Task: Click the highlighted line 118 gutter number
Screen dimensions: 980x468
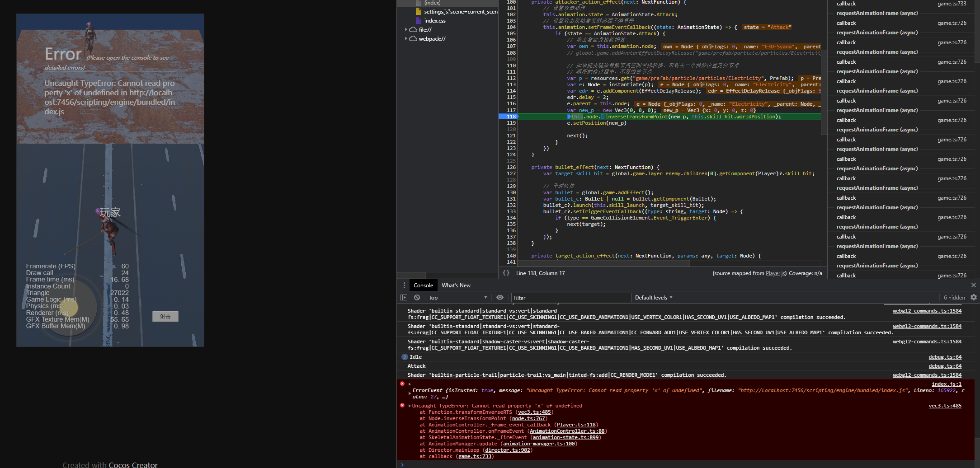Action: click(x=511, y=117)
